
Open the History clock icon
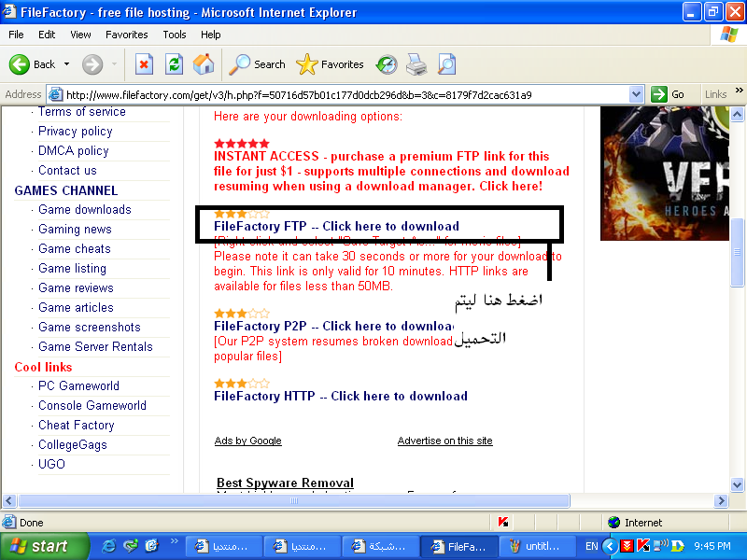click(x=387, y=64)
